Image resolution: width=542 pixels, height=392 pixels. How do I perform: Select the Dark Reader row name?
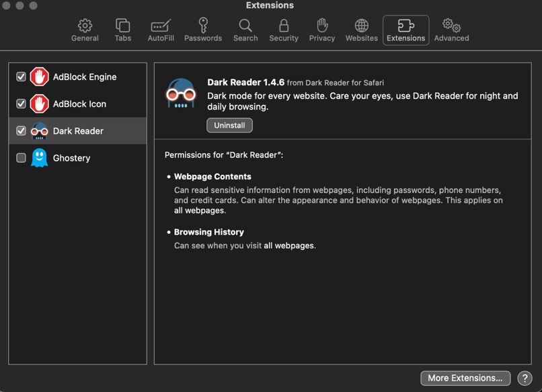coord(78,131)
